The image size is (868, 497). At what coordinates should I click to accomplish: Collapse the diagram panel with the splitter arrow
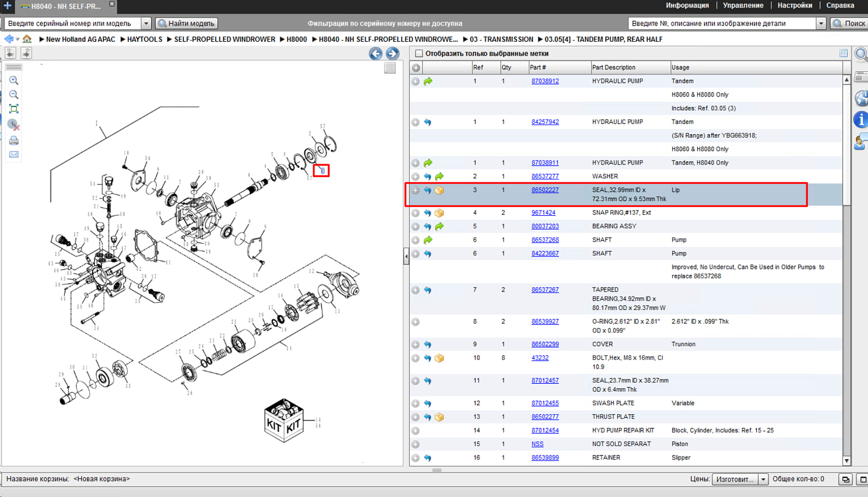(x=406, y=256)
